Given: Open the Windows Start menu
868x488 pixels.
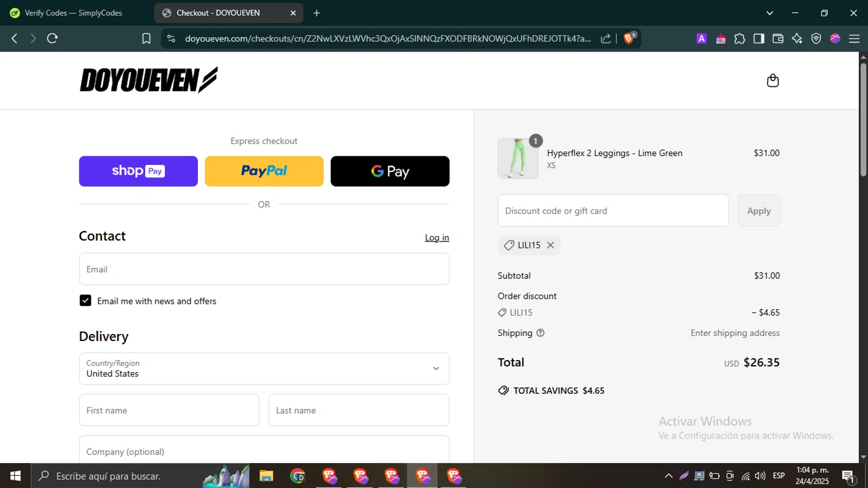Looking at the screenshot, I should 16,476.
